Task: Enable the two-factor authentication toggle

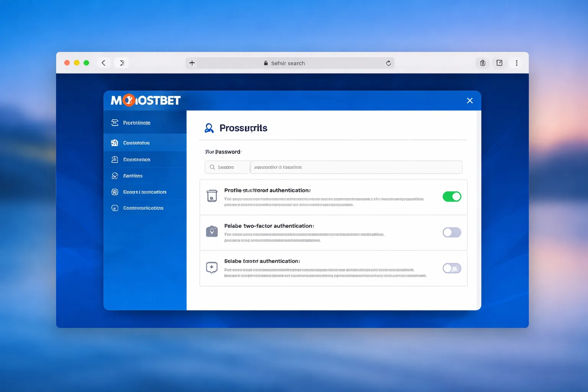Action: click(x=452, y=232)
